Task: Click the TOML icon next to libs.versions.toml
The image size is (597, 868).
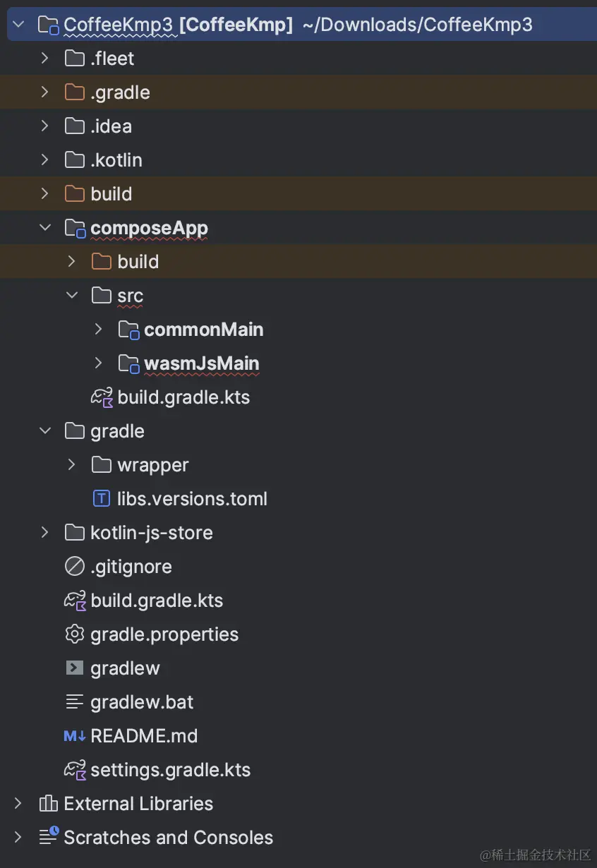Action: click(101, 498)
